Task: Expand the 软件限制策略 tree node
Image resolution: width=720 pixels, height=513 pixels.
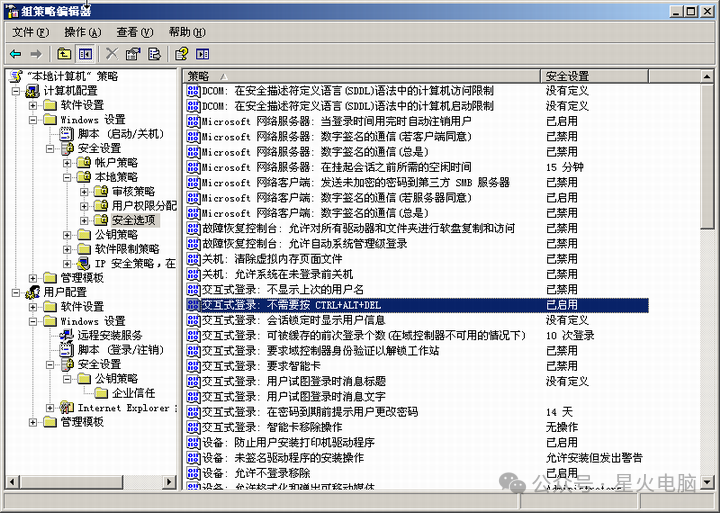Action: [67, 249]
